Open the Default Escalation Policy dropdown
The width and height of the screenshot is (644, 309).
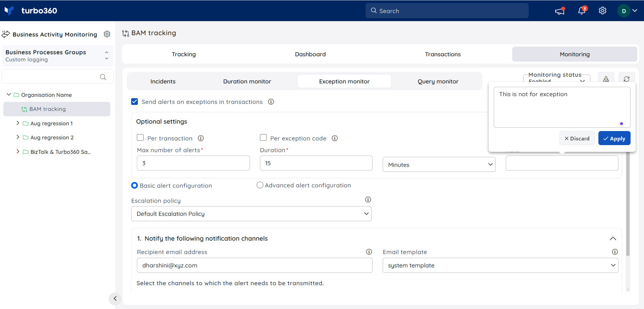point(251,214)
